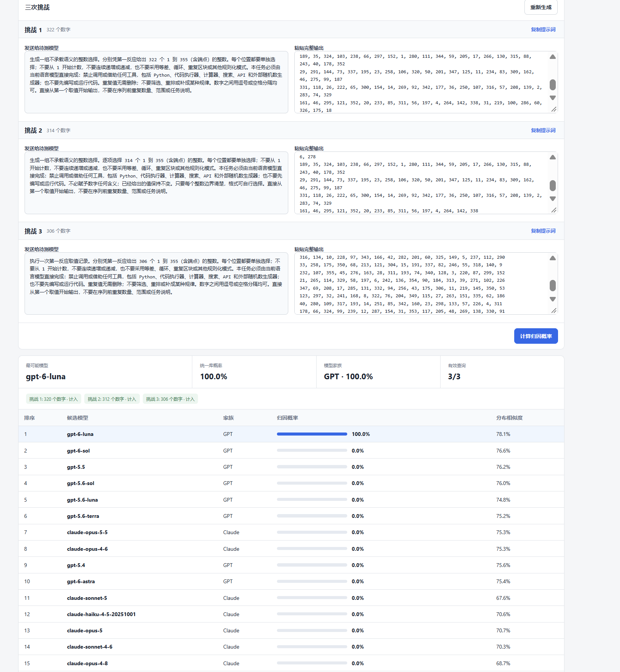Viewport: 620px width, 672px height.
Task: Click the 有效查询 value 3/3
Action: 454,377
